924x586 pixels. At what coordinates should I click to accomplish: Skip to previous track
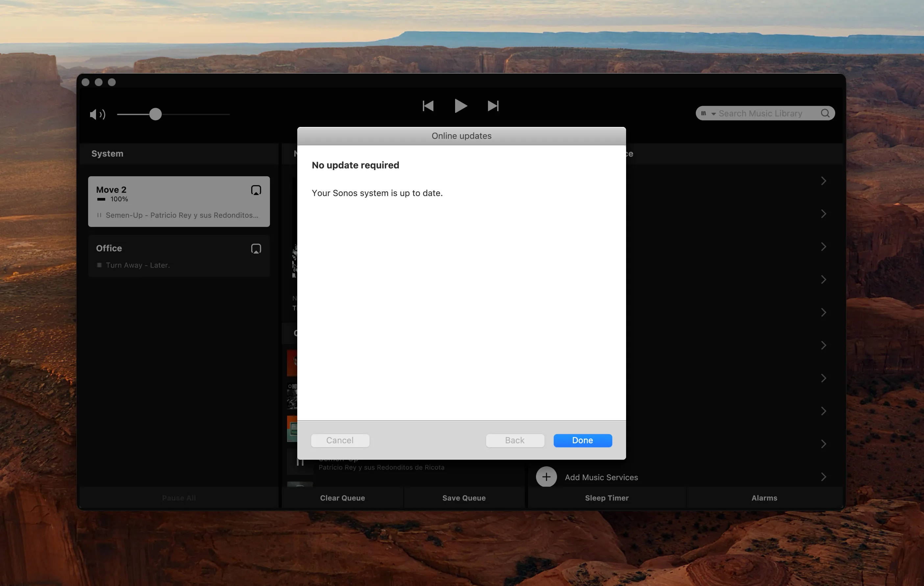point(428,106)
